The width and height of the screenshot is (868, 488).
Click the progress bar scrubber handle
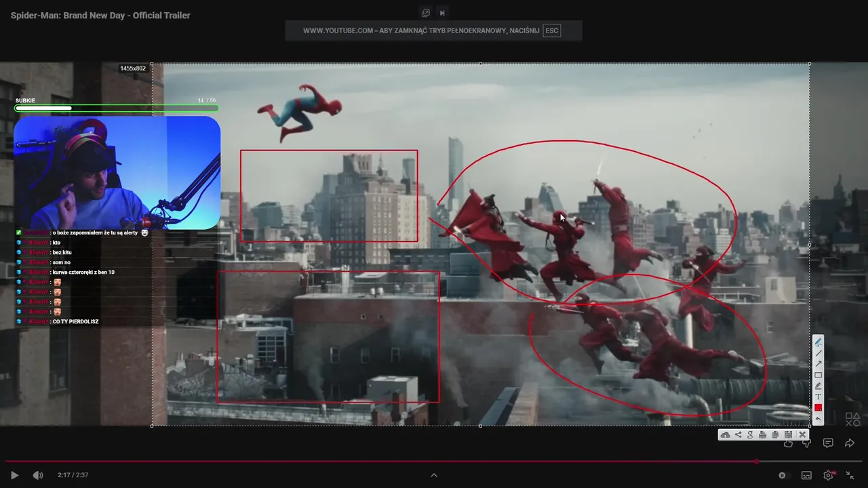(x=757, y=462)
